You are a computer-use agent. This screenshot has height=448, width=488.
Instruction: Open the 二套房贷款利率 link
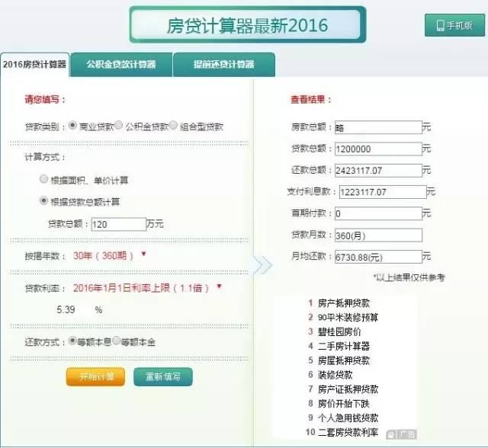pyautogui.click(x=348, y=432)
